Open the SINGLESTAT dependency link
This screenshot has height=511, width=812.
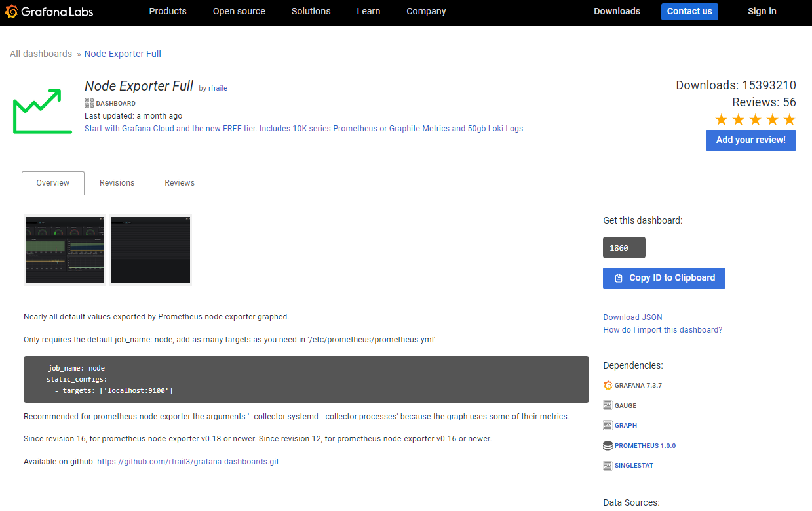(x=634, y=466)
